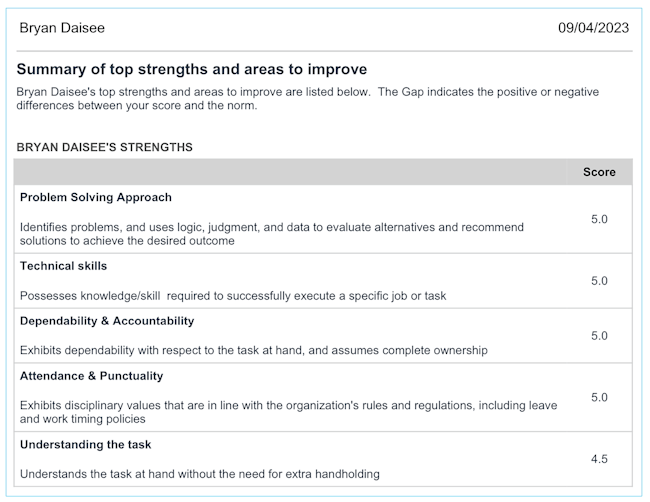Click the 4.5 score value
The width and height of the screenshot is (650, 502).
point(599,459)
